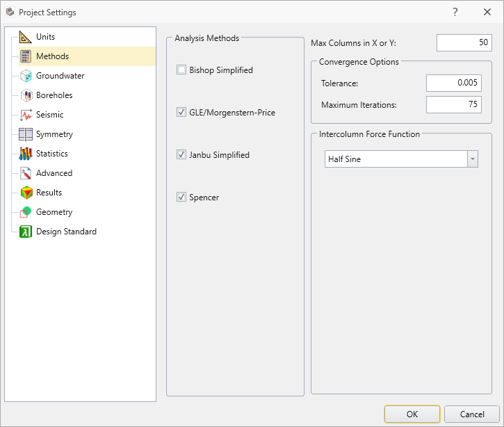This screenshot has width=504, height=427.
Task: Select Design Standard category
Action: pyautogui.click(x=66, y=232)
